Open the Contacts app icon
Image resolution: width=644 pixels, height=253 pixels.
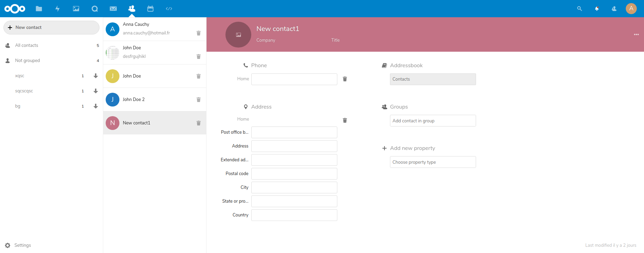pyautogui.click(x=132, y=9)
